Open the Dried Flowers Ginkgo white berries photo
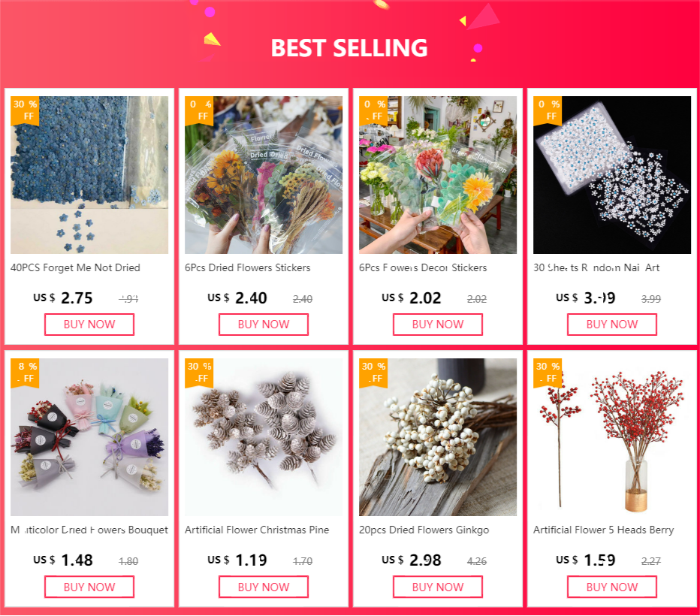The height and width of the screenshot is (616, 700). coord(437,437)
